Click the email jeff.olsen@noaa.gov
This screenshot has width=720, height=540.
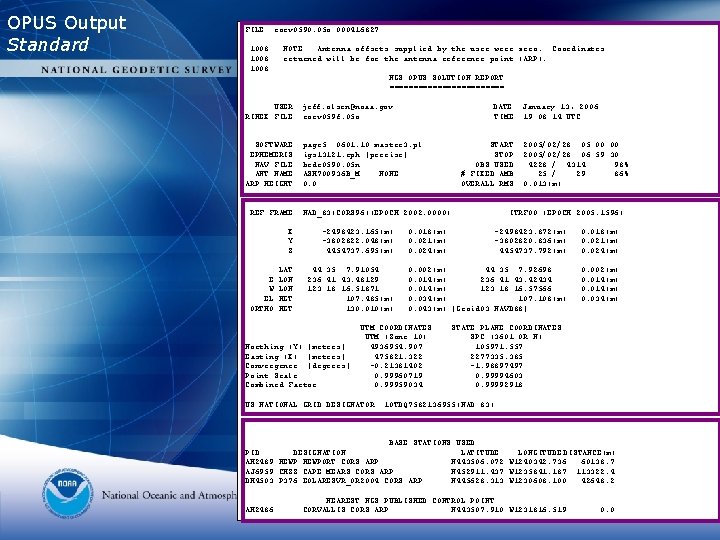[348, 107]
